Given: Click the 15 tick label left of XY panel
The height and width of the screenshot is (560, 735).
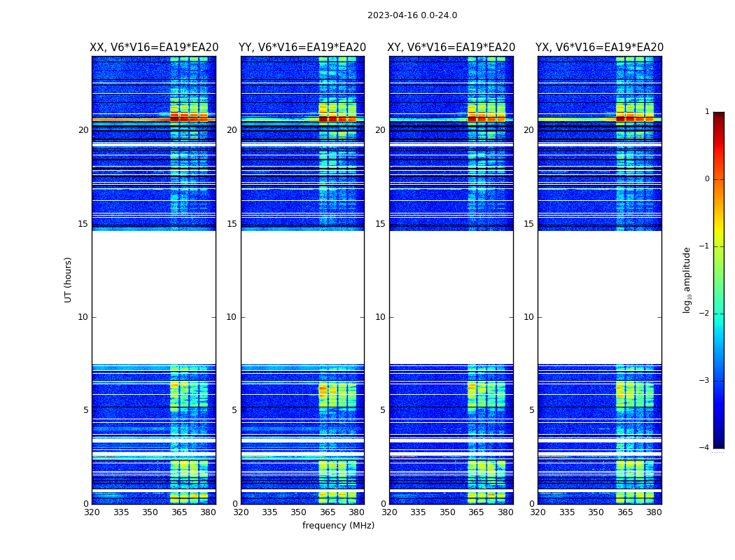Looking at the screenshot, I should click(380, 224).
